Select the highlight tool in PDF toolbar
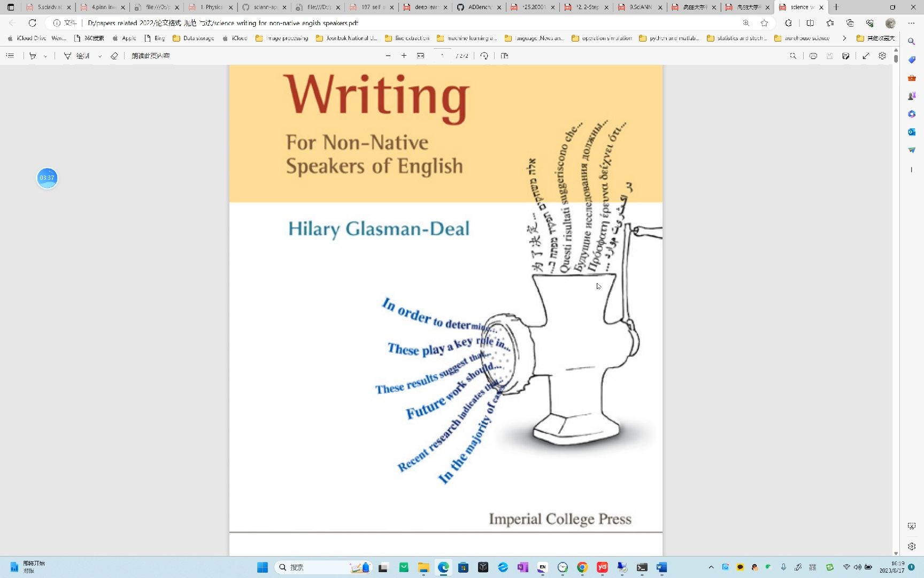This screenshot has width=924, height=578. point(33,56)
